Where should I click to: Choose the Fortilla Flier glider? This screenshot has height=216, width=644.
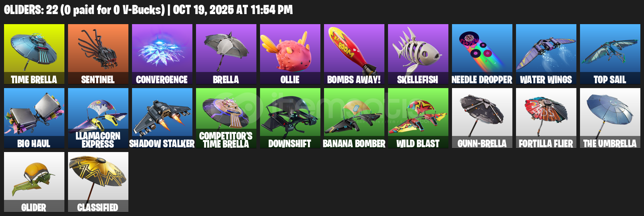(546, 118)
